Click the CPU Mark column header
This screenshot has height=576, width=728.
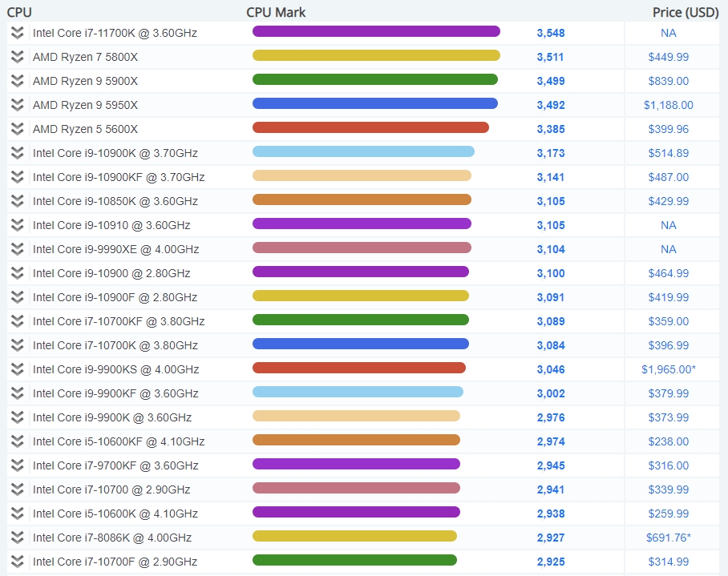(276, 12)
